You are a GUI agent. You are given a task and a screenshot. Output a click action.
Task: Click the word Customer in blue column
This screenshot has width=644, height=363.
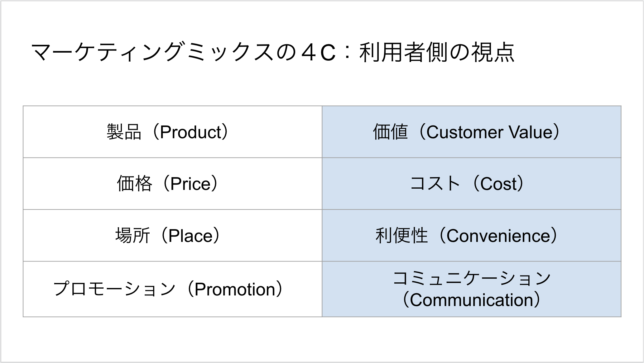click(464, 132)
